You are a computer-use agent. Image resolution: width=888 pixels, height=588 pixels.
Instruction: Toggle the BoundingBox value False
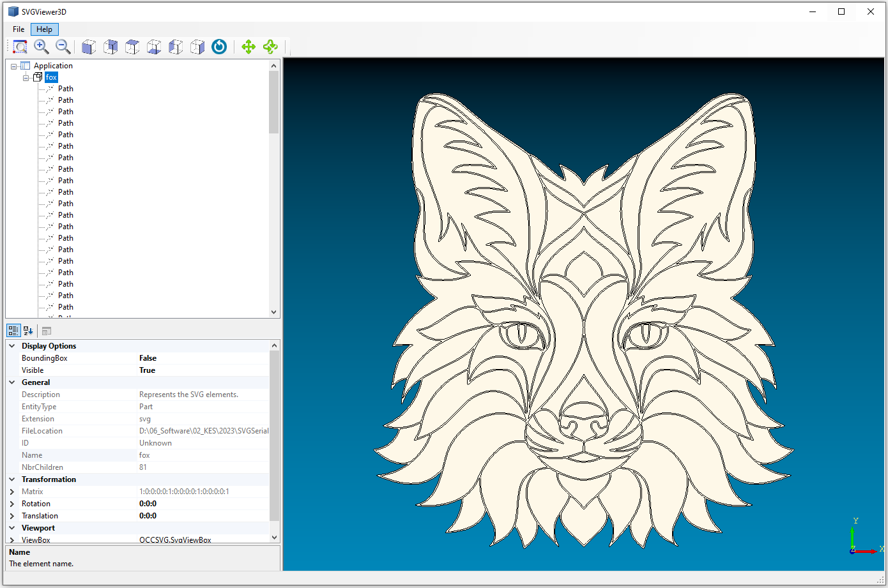coord(148,358)
